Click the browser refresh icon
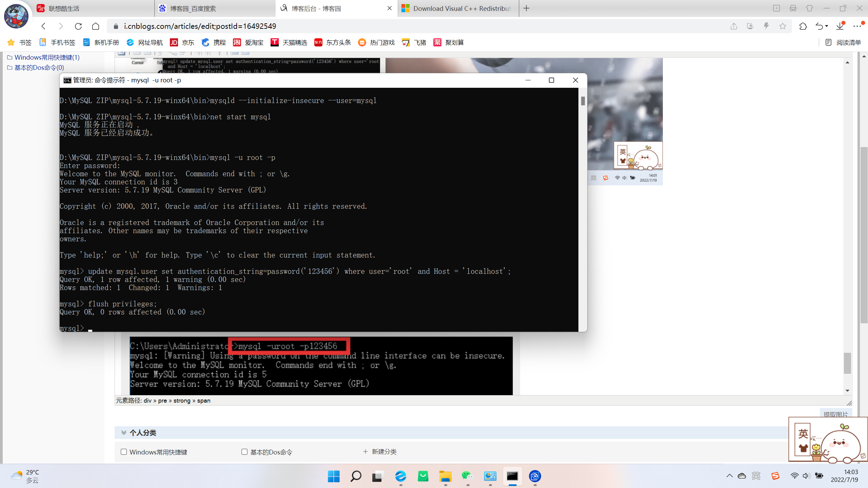This screenshot has width=868, height=488. pos(78,26)
